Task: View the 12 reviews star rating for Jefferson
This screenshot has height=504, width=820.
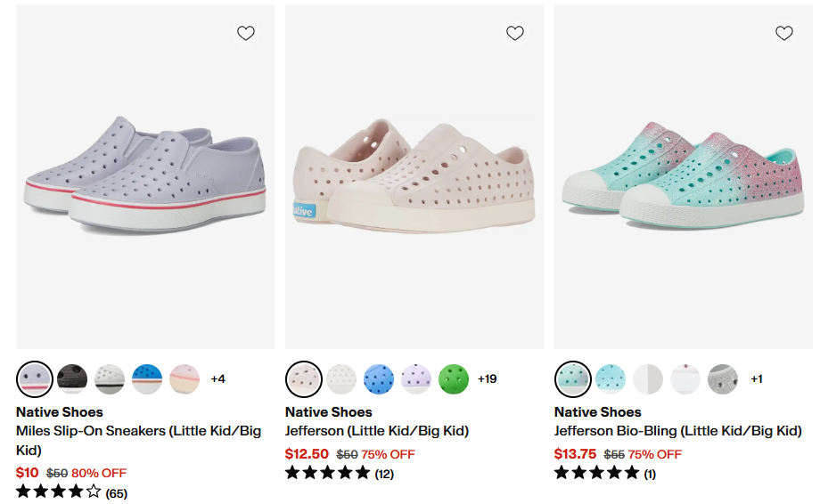Action: tap(339, 474)
